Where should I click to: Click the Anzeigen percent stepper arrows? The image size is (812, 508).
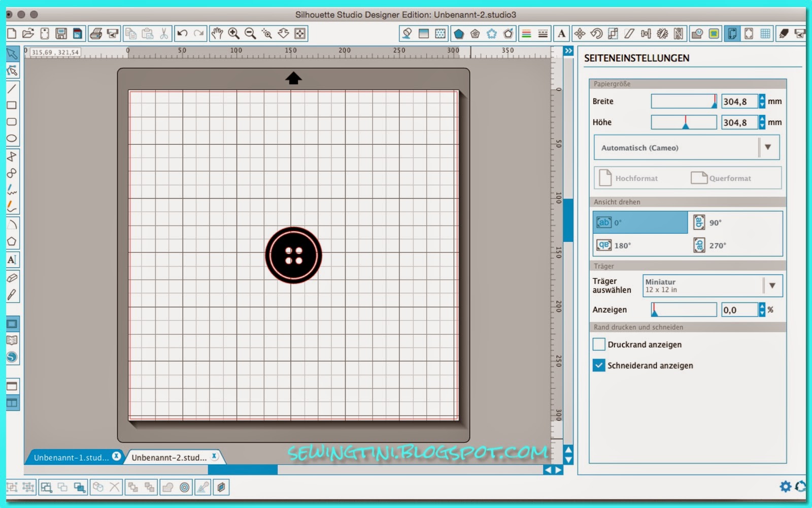click(762, 310)
